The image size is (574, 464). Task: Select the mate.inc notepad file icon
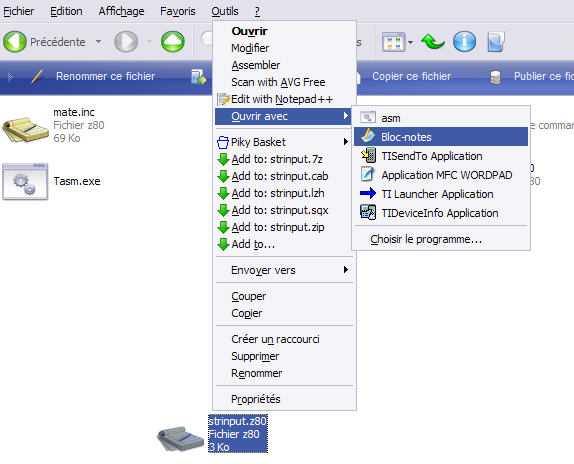pyautogui.click(x=25, y=129)
